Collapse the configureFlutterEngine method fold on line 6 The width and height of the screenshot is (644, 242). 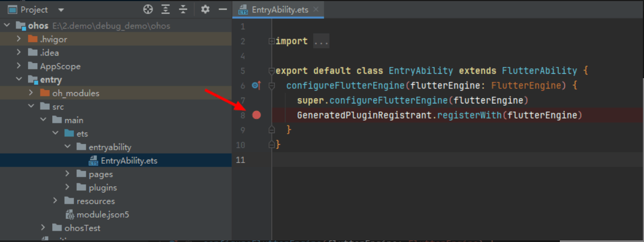coord(271,86)
